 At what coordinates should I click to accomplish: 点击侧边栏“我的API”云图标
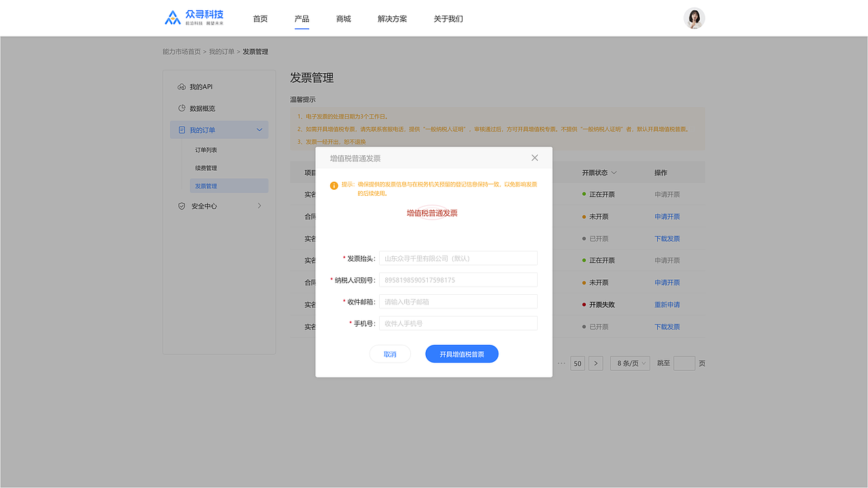coord(180,86)
